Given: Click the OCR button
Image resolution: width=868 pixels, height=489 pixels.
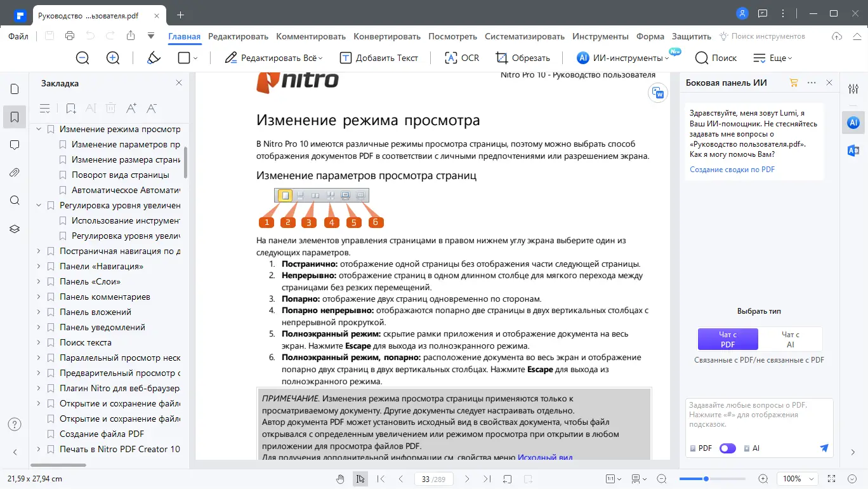Looking at the screenshot, I should coord(462,58).
